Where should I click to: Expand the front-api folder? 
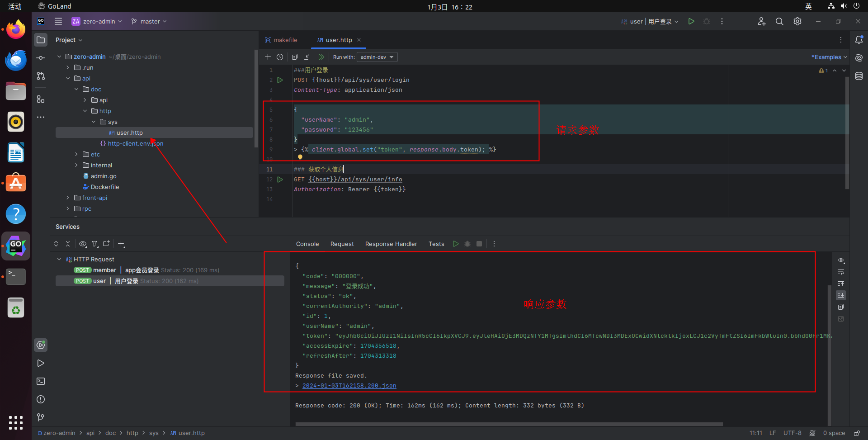(68, 198)
